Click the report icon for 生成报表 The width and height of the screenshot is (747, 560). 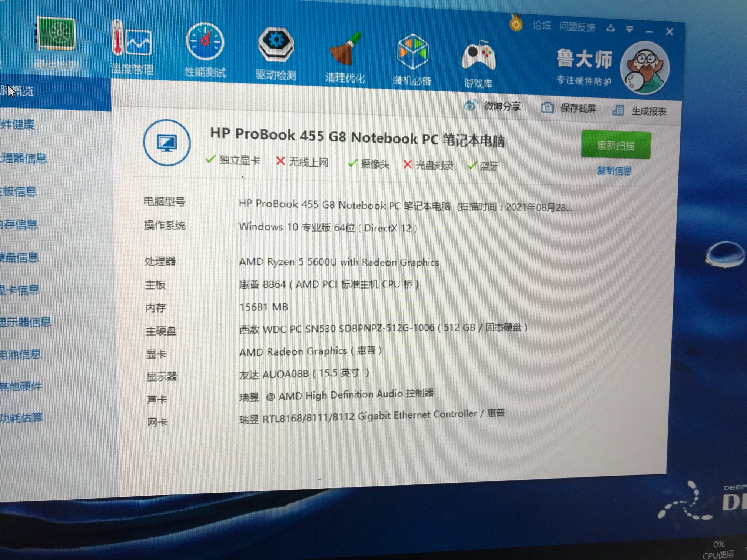tap(618, 110)
